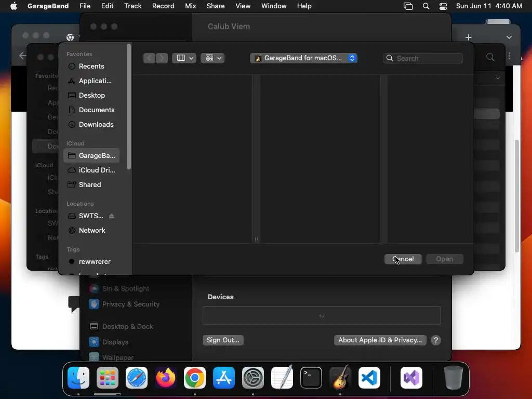Open the Edit menu
The width and height of the screenshot is (532, 399).
point(107,6)
